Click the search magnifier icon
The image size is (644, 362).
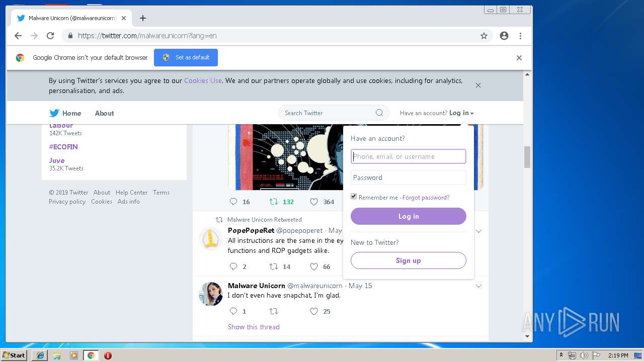point(379,113)
